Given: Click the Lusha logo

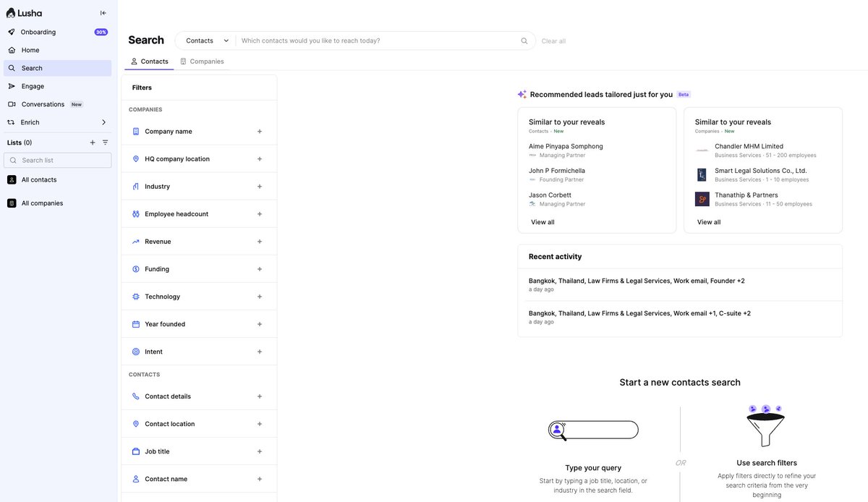Looking at the screenshot, I should click(x=24, y=13).
